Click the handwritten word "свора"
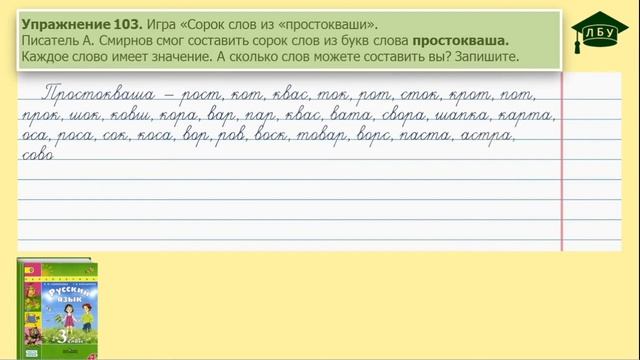The height and width of the screenshot is (360, 640). [405, 117]
